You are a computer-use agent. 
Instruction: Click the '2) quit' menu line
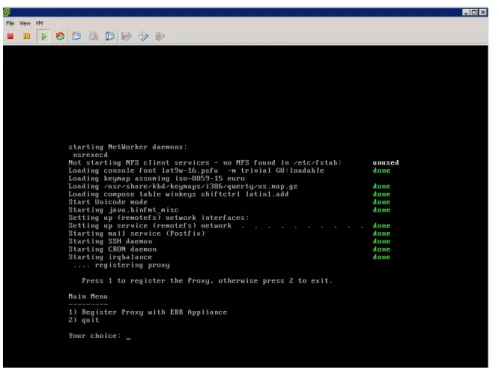click(x=84, y=320)
